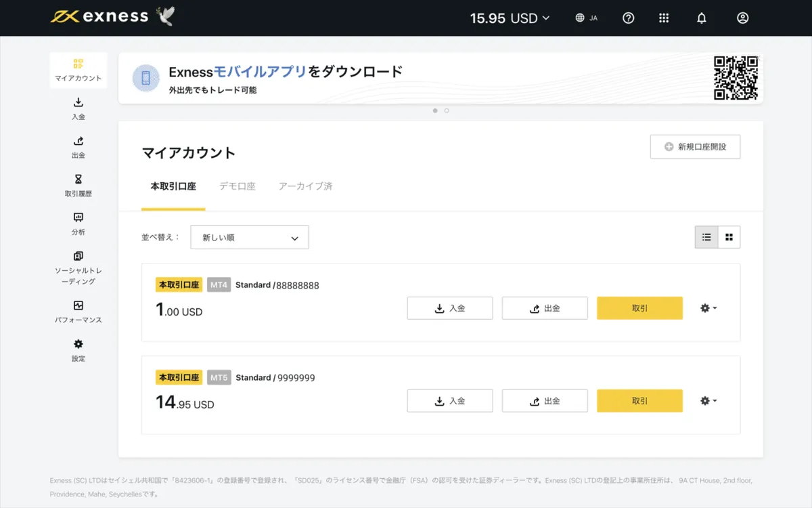
Task: Click the 1.00 USD balance text
Action: point(179,310)
